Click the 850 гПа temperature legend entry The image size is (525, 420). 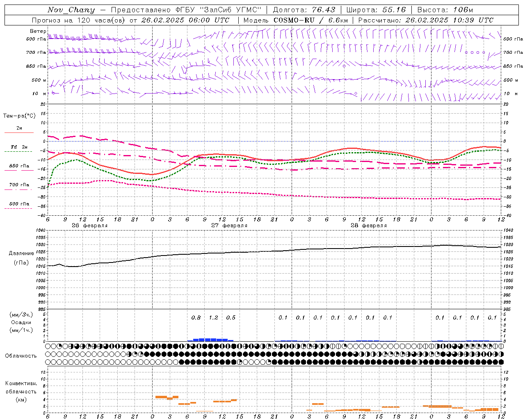pos(19,166)
